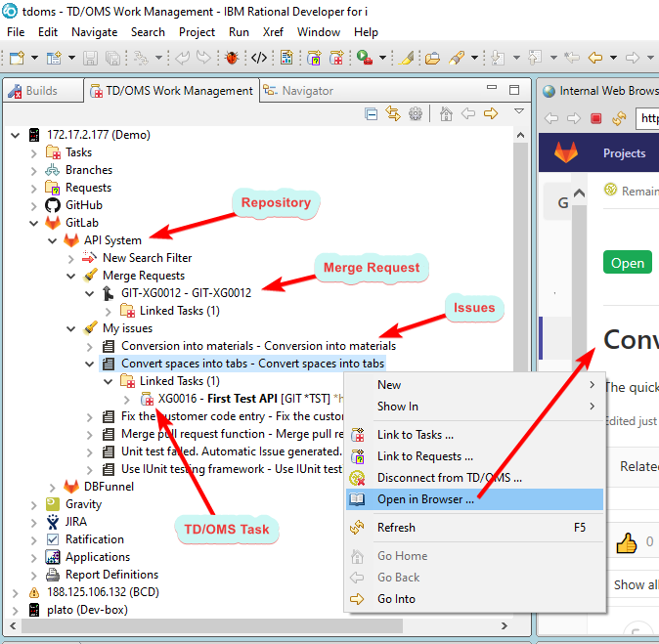
Task: Click the red Stop icon in browser
Action: [596, 118]
